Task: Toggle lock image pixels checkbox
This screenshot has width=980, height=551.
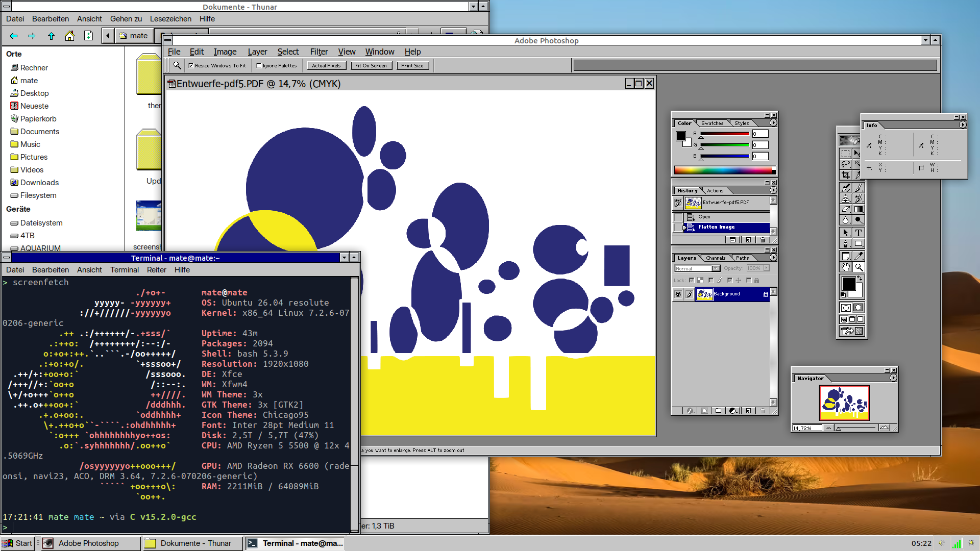Action: pyautogui.click(x=711, y=281)
